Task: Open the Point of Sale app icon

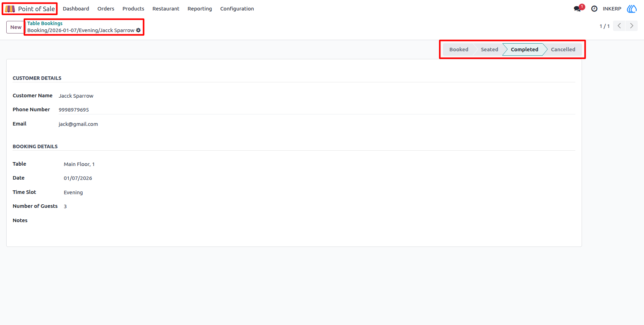Action: coord(10,9)
